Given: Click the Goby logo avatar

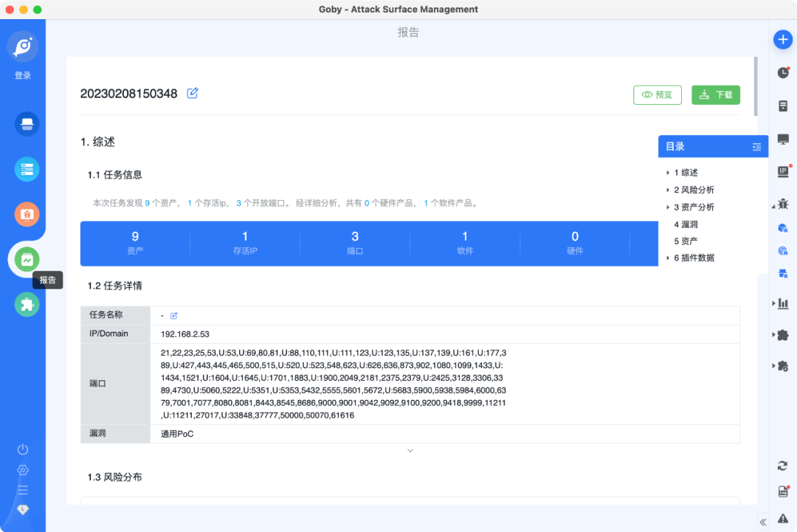Looking at the screenshot, I should click(x=23, y=46).
